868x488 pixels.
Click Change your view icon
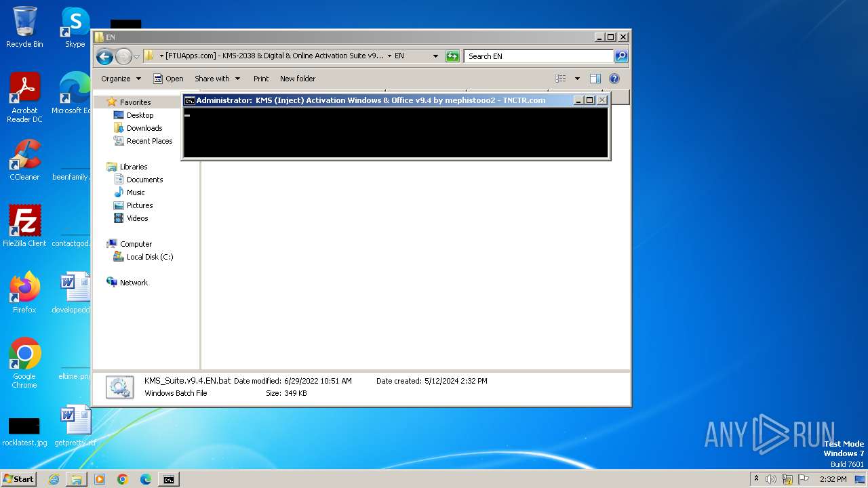[560, 79]
